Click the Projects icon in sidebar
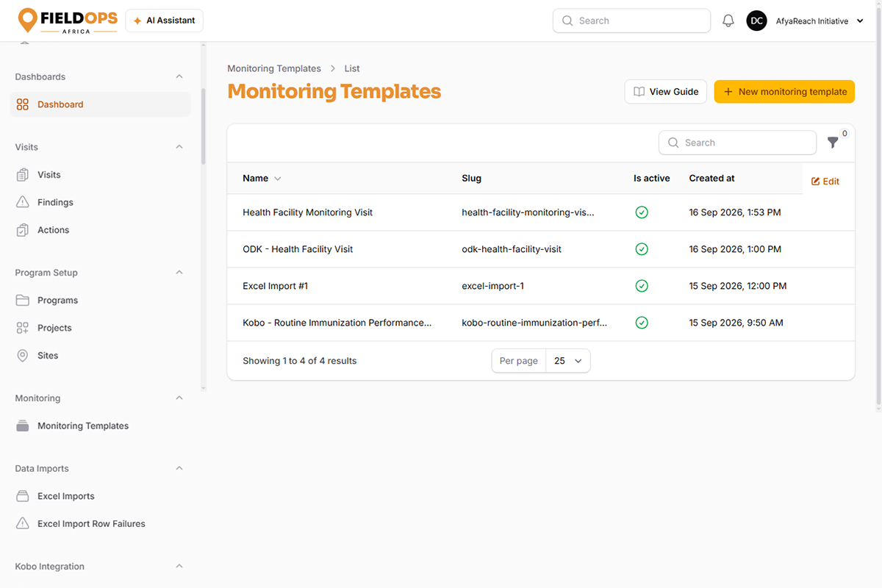Image resolution: width=882 pixels, height=588 pixels. [23, 328]
